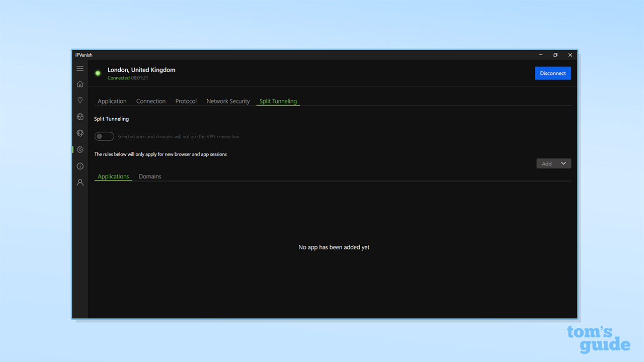Viewport: 644px width, 362px height.
Task: Open the multihop connection panel
Action: coord(80,133)
